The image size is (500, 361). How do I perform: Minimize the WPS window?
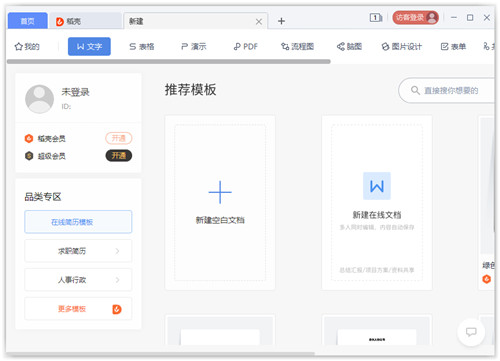454,17
